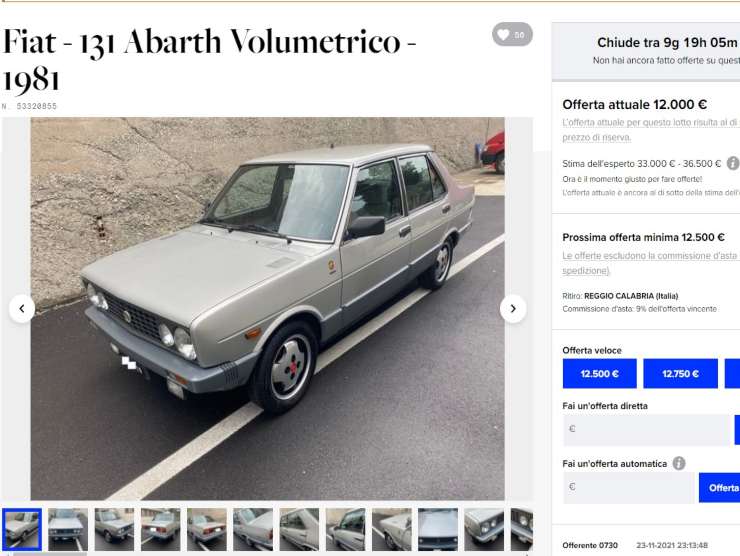Show next photo with right arrow
This screenshot has height=556, width=740.
[x=513, y=309]
